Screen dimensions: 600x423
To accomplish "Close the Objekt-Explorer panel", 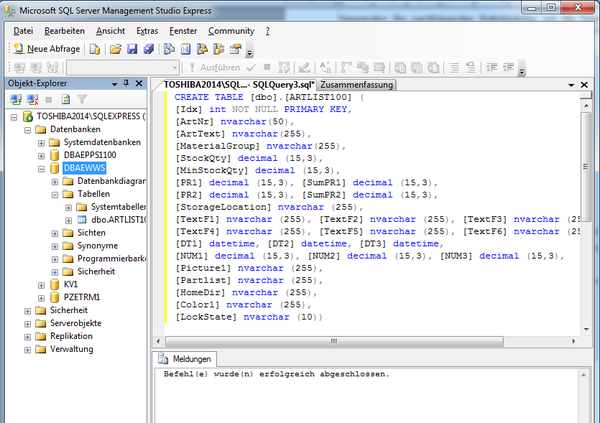I will tap(139, 83).
